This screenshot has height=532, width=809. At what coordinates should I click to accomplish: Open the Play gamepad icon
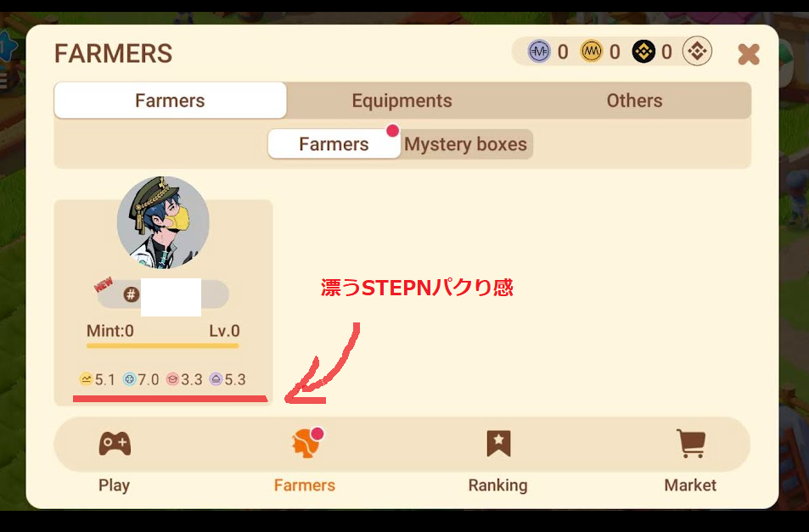click(x=115, y=444)
